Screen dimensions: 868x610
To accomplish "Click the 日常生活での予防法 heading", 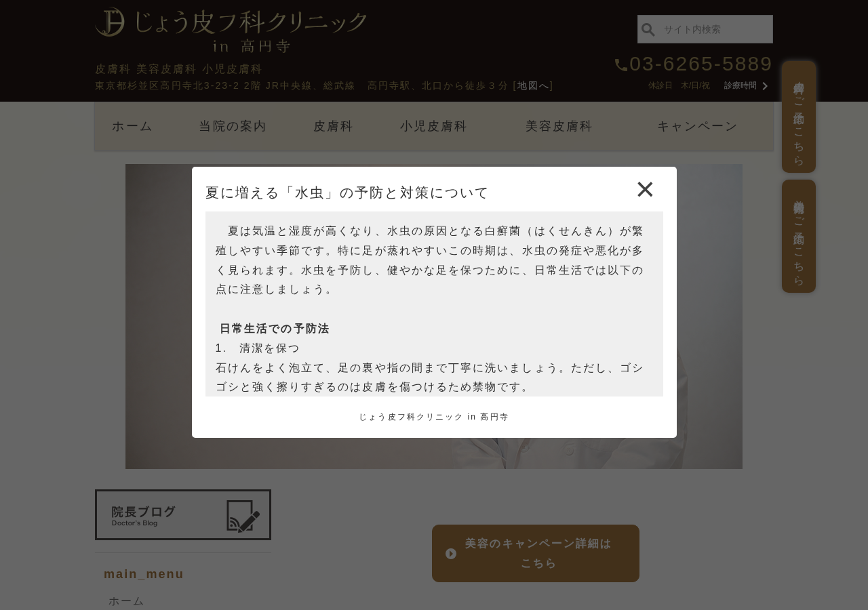I will [x=275, y=329].
